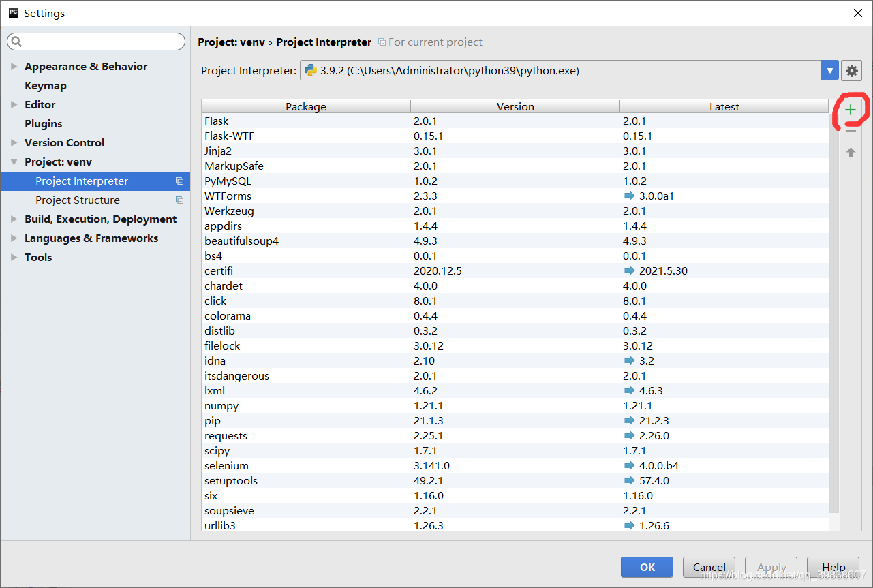Select the MarkupSafe package row

coord(515,166)
